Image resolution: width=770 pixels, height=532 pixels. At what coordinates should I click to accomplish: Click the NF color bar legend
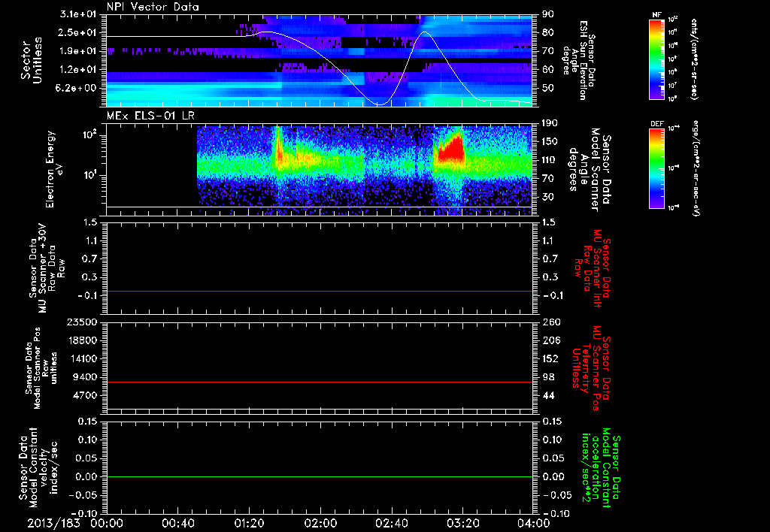(x=657, y=59)
